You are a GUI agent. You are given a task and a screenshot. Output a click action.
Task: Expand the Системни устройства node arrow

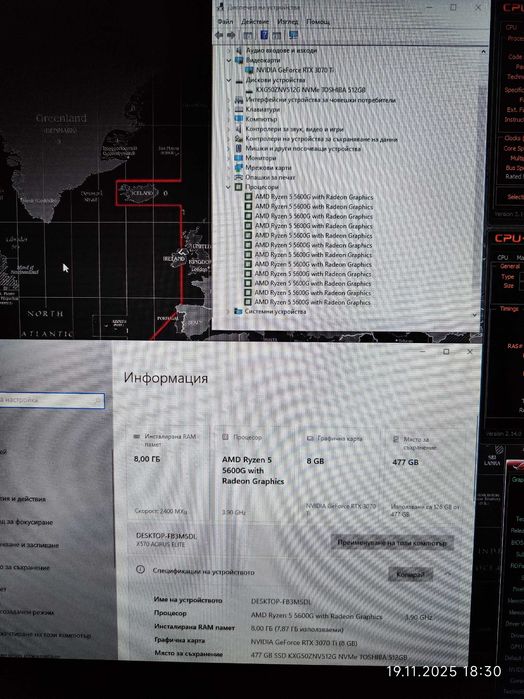pyautogui.click(x=229, y=312)
